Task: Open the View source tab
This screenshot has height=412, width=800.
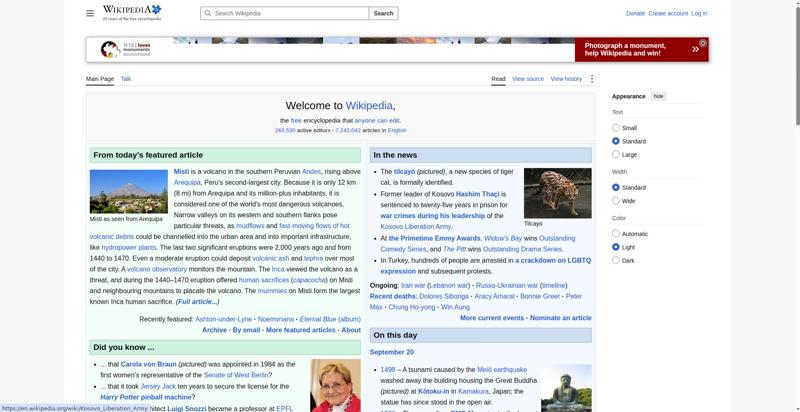Action: click(528, 79)
